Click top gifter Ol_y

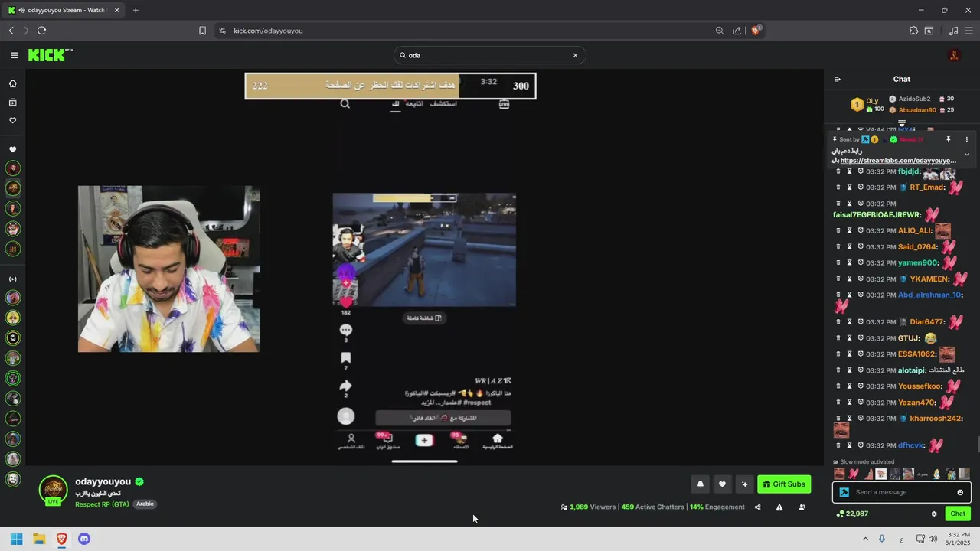871,100
